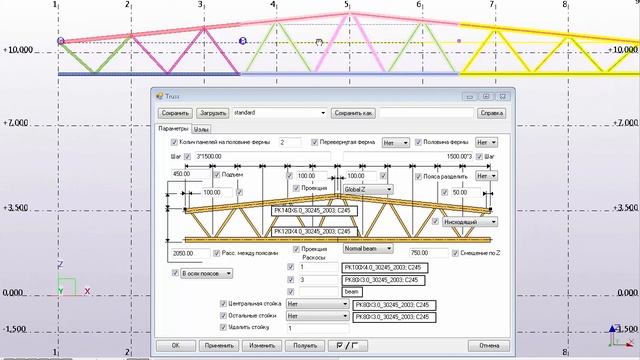This screenshot has height=360, width=640.
Task: Click the toggle-all checkboxes button
Action: pyautogui.click(x=348, y=346)
